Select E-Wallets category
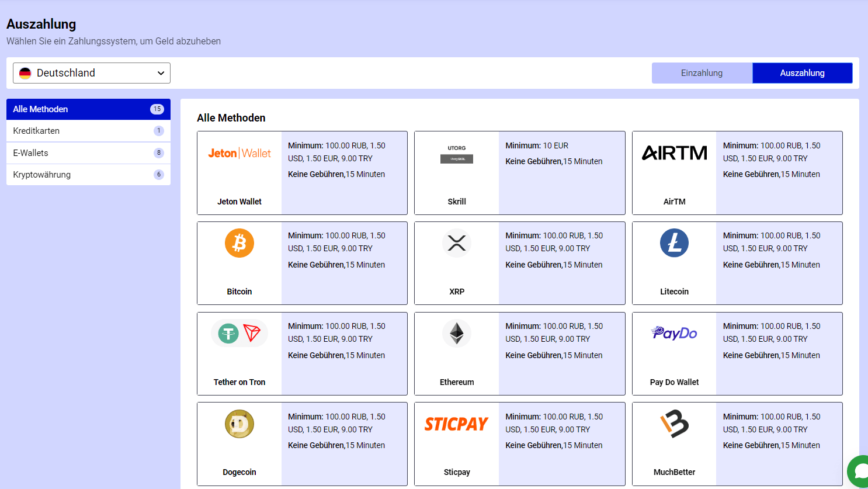Viewport: 868px width, 489px height. click(88, 153)
